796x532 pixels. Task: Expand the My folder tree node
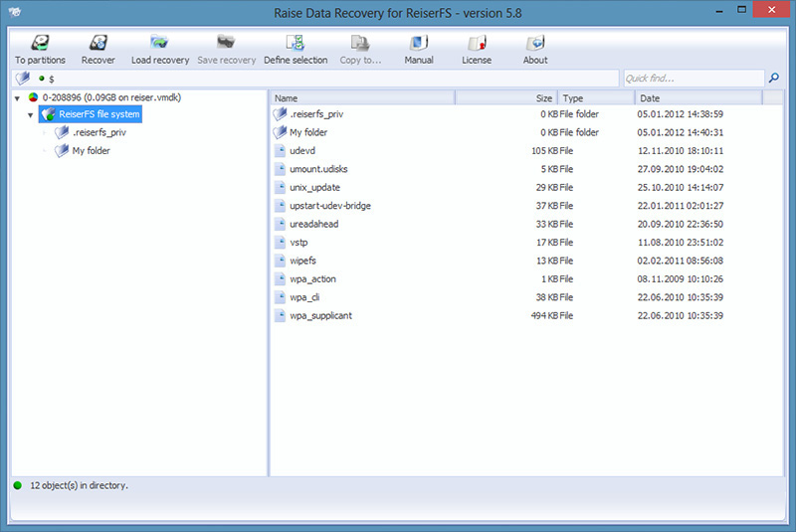pyautogui.click(x=44, y=151)
